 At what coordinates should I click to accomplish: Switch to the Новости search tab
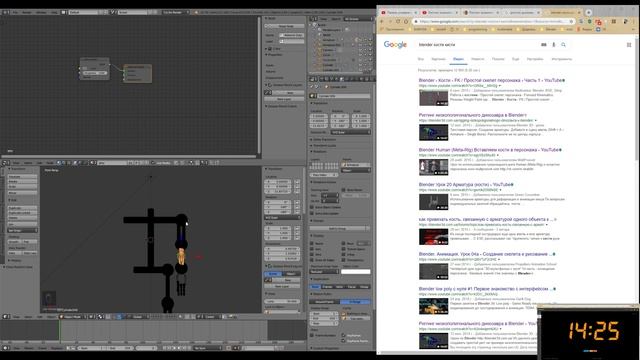pos(478,59)
